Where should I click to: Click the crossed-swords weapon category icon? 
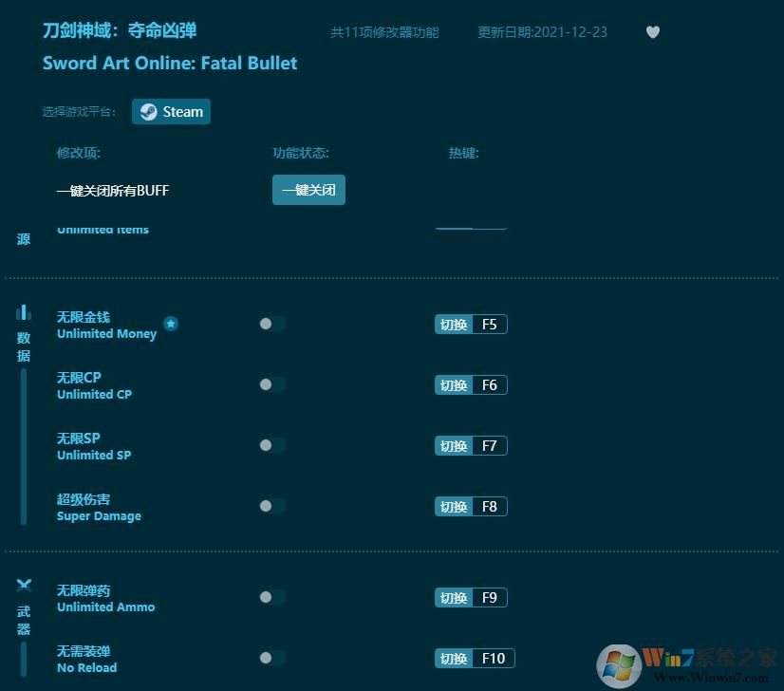(x=24, y=586)
